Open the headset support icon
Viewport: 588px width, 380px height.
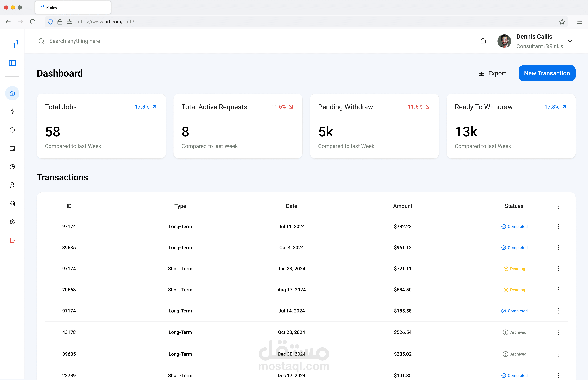click(12, 203)
